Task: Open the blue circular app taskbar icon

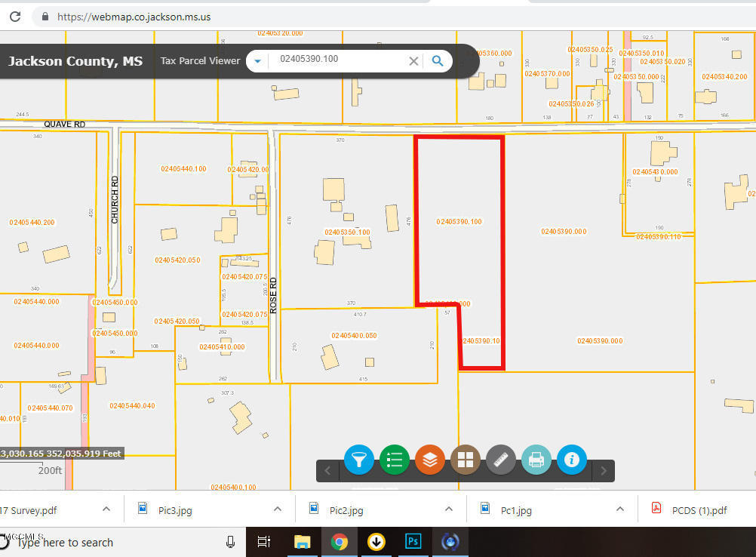Action: pyautogui.click(x=450, y=542)
